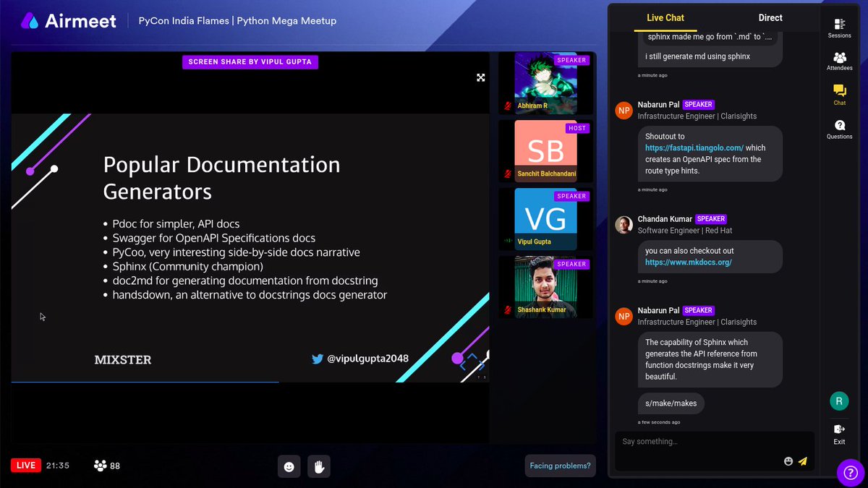Open the www.mkdocs.org link

pyautogui.click(x=689, y=262)
